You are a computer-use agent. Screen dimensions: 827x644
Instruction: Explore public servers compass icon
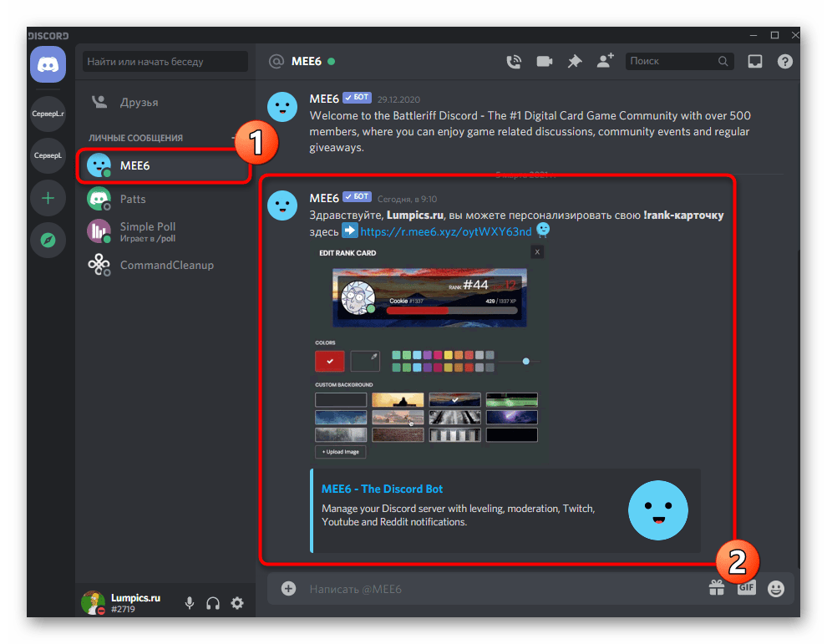pos(48,241)
